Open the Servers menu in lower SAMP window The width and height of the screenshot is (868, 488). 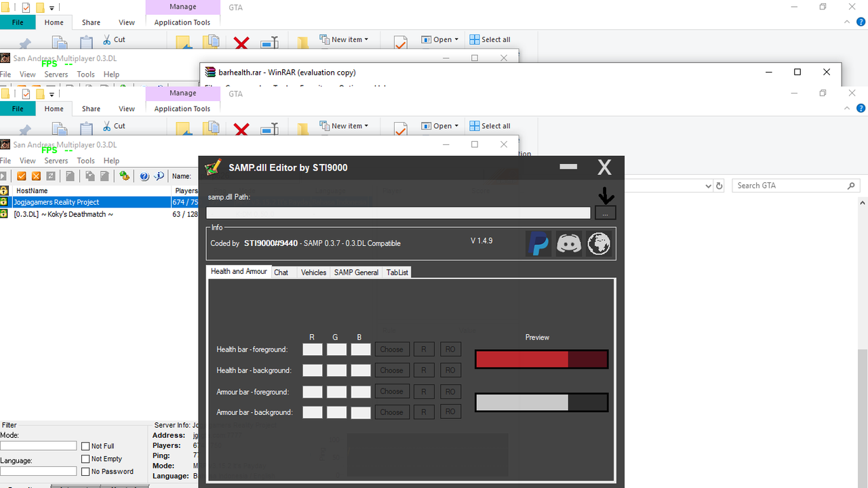pyautogui.click(x=56, y=161)
